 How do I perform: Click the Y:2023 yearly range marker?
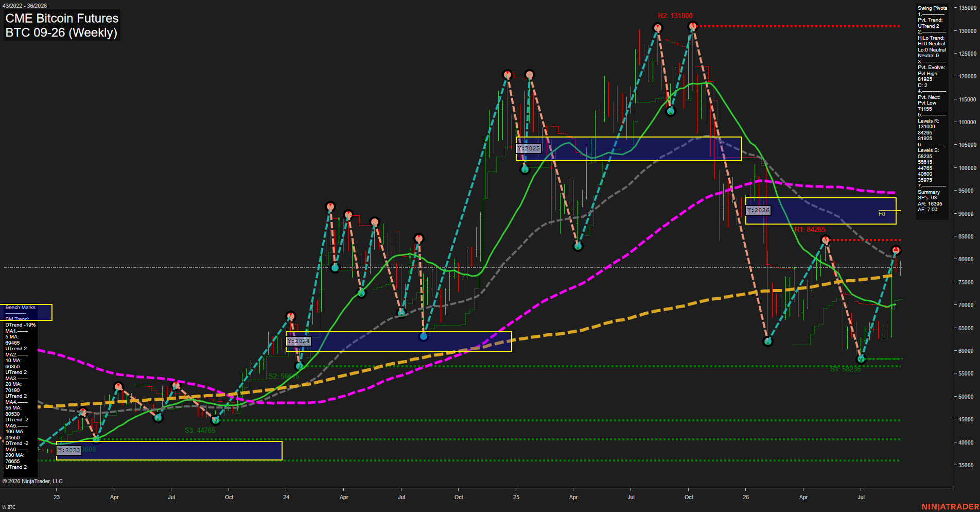tap(69, 450)
